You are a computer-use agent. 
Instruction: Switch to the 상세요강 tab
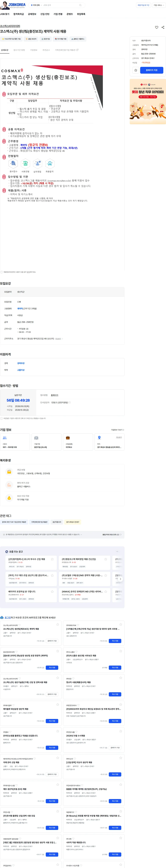tap(5, 50)
